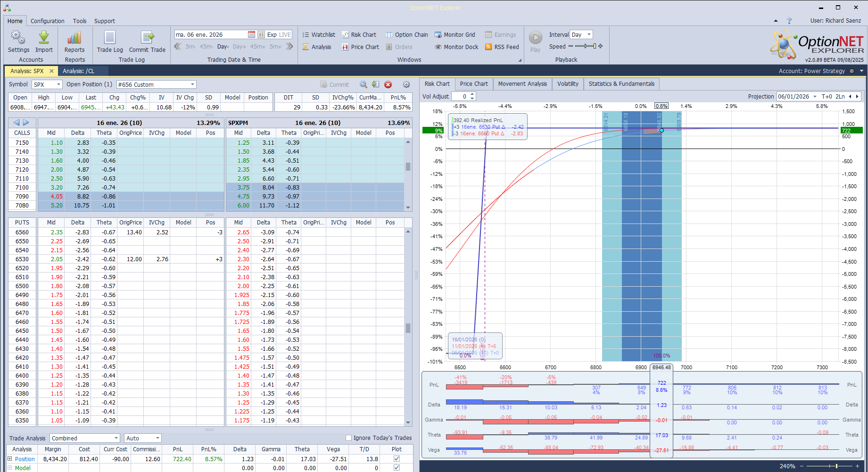868x472 pixels.
Task: Open the Reports chart icon
Action: point(74,38)
